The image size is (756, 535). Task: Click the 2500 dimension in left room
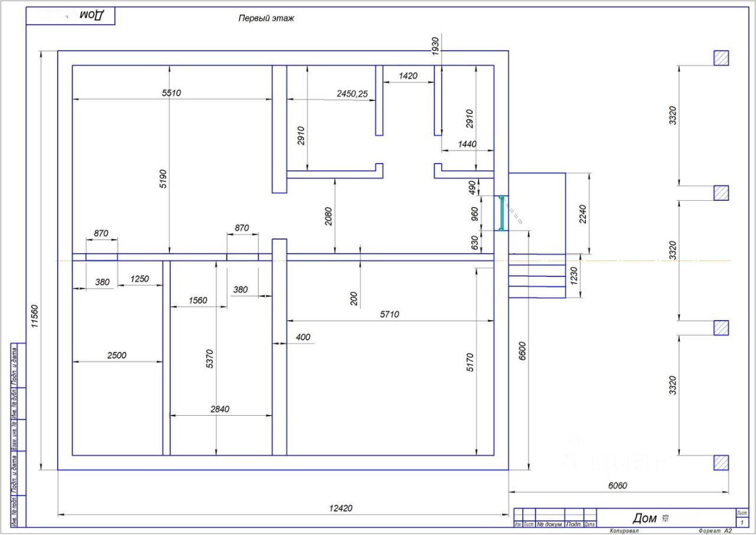116,355
